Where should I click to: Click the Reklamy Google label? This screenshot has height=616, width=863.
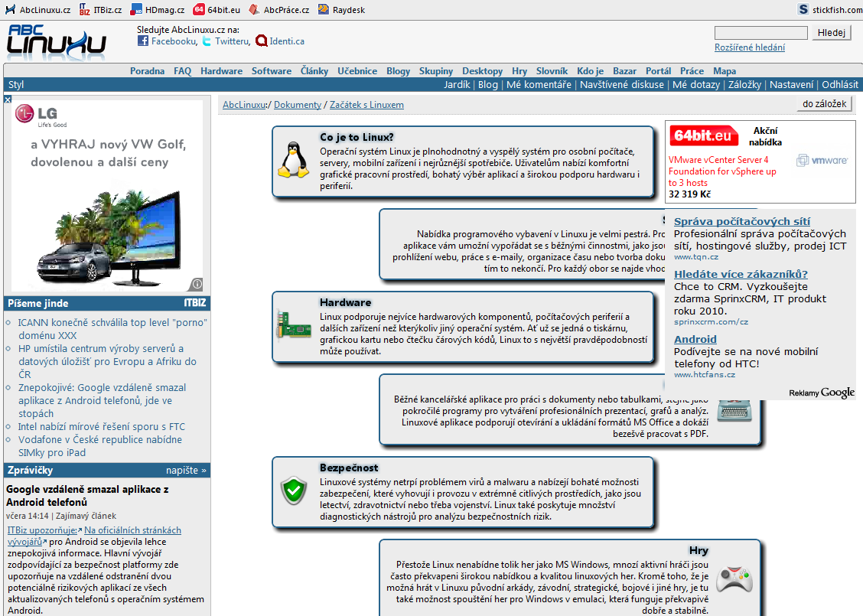822,393
